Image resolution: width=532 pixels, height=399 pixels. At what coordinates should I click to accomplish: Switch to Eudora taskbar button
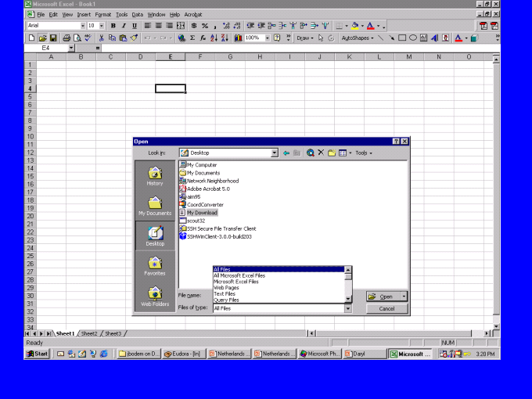(182, 354)
